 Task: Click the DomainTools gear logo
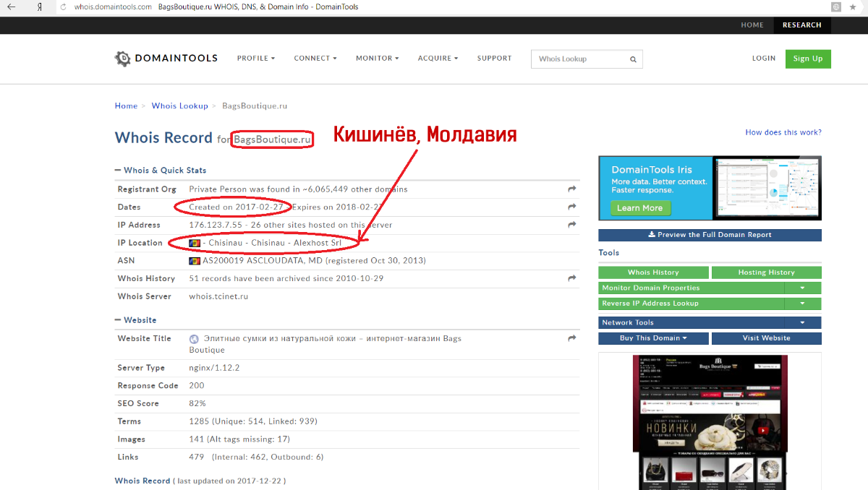123,59
